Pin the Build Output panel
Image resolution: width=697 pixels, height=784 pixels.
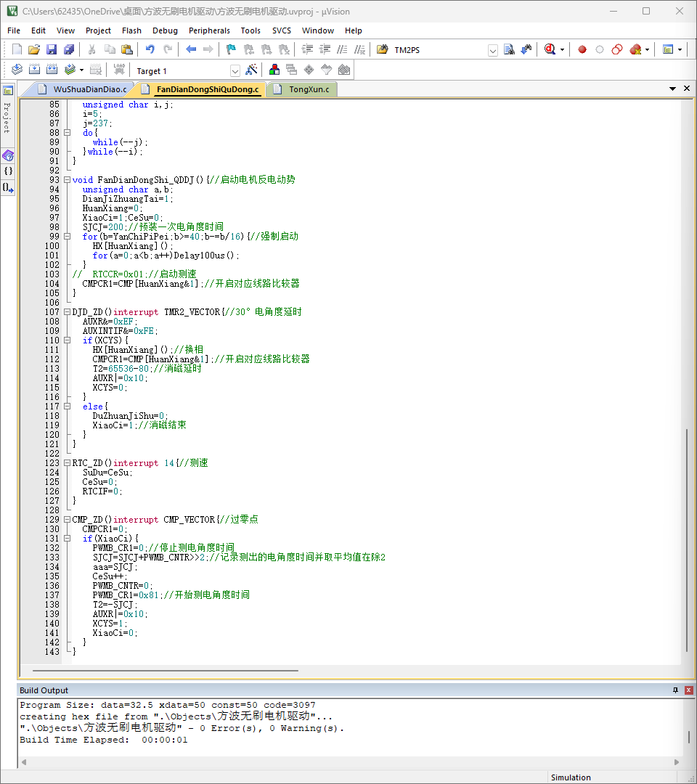(675, 690)
